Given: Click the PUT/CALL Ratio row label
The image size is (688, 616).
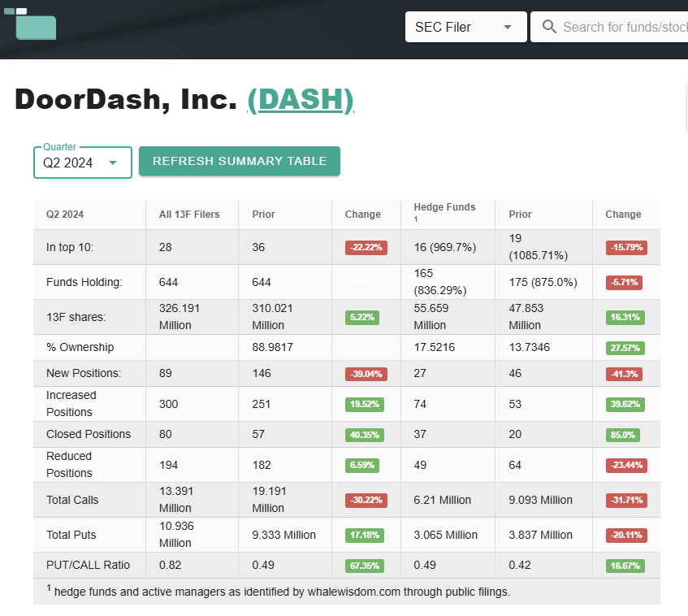Looking at the screenshot, I should (88, 565).
